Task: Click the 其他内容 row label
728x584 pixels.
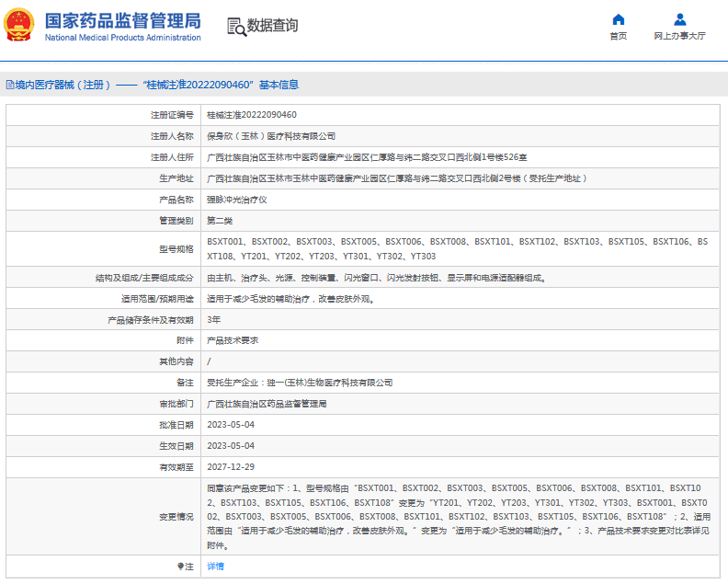Action: (x=176, y=361)
